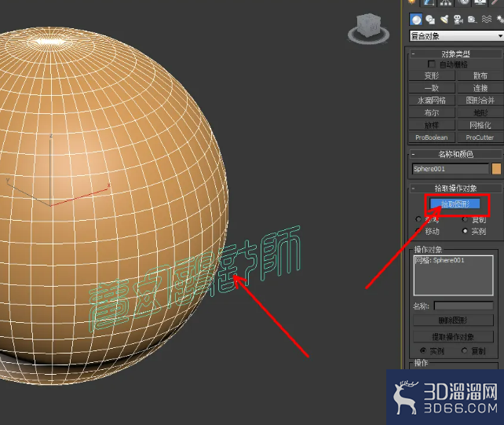
Task: Select the Space Warps wavy icon
Action: coord(487,20)
